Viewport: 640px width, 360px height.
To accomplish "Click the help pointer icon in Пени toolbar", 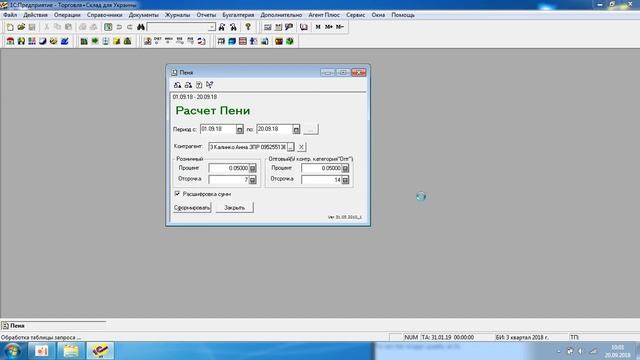I will (210, 85).
